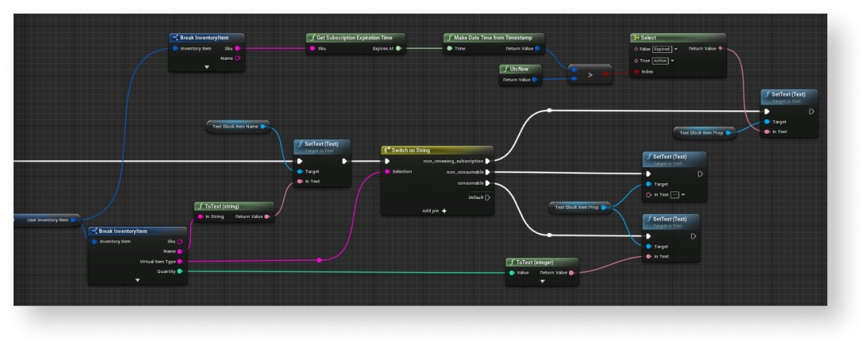Click the consumable exec output pin
The height and width of the screenshot is (347, 868).
[x=488, y=183]
